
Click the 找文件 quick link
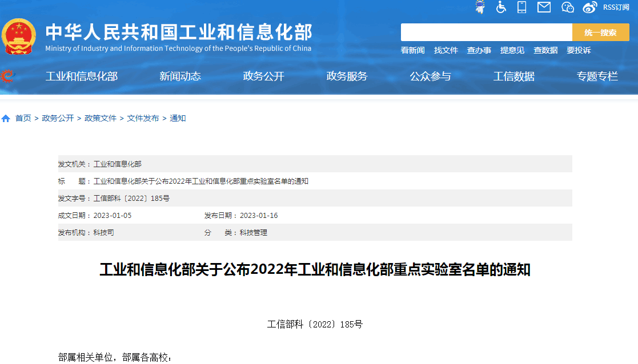446,50
